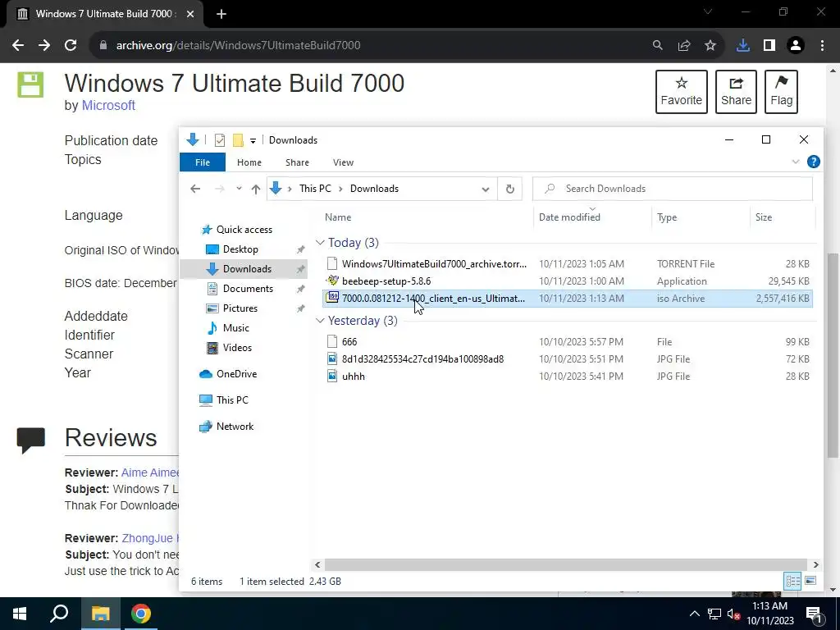Click the Search Downloads field
The height and width of the screenshot is (630, 840).
673,189
